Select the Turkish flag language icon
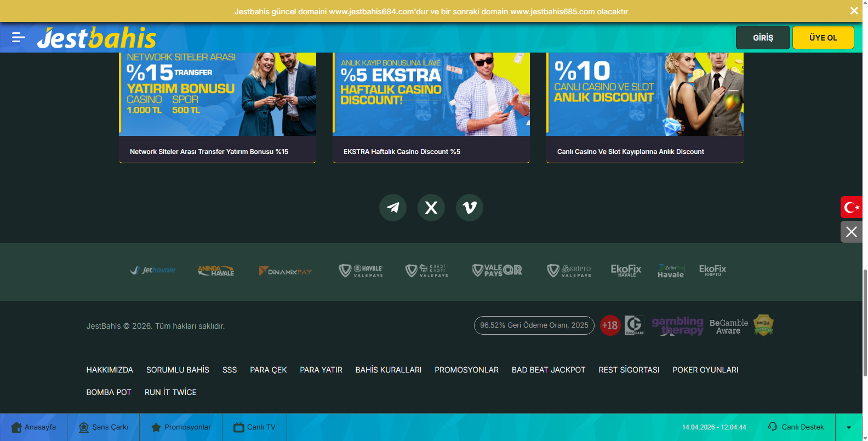Viewport: 868px width, 441px height. pos(852,207)
